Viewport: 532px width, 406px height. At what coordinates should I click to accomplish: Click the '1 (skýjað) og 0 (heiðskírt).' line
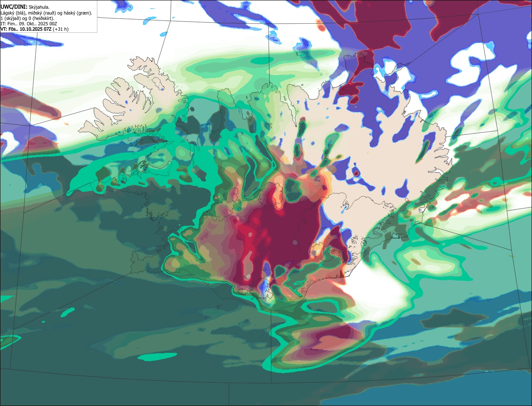(x=27, y=18)
